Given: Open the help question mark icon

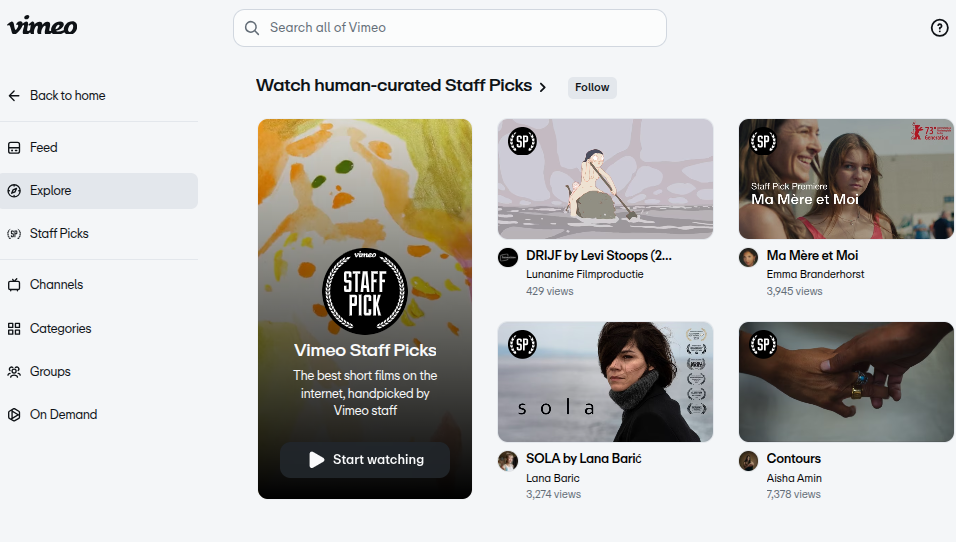Looking at the screenshot, I should click(x=939, y=28).
